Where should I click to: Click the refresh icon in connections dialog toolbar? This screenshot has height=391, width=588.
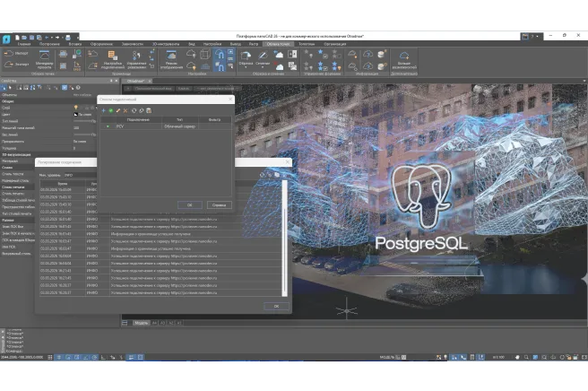tap(134, 110)
